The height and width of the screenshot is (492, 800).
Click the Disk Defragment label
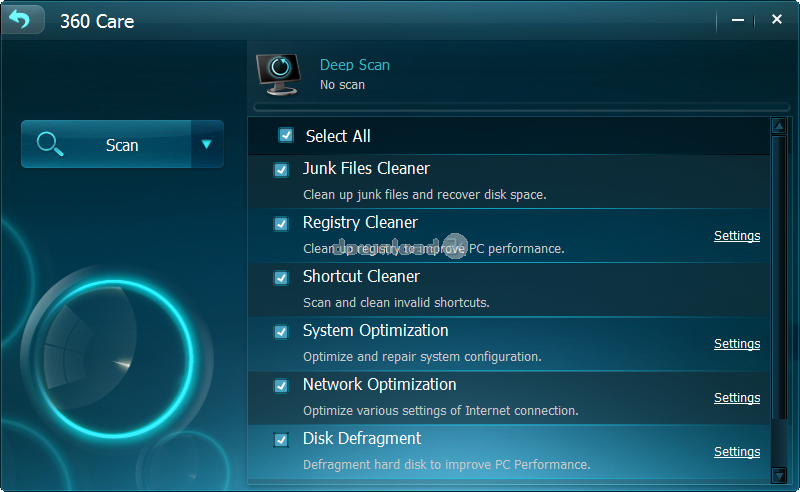pos(362,438)
